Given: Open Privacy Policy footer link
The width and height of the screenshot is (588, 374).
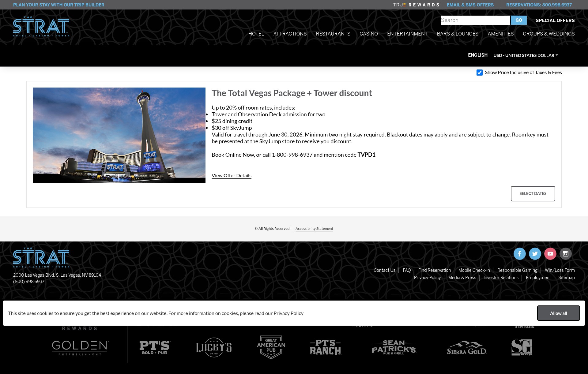Looking at the screenshot, I should pos(427,278).
